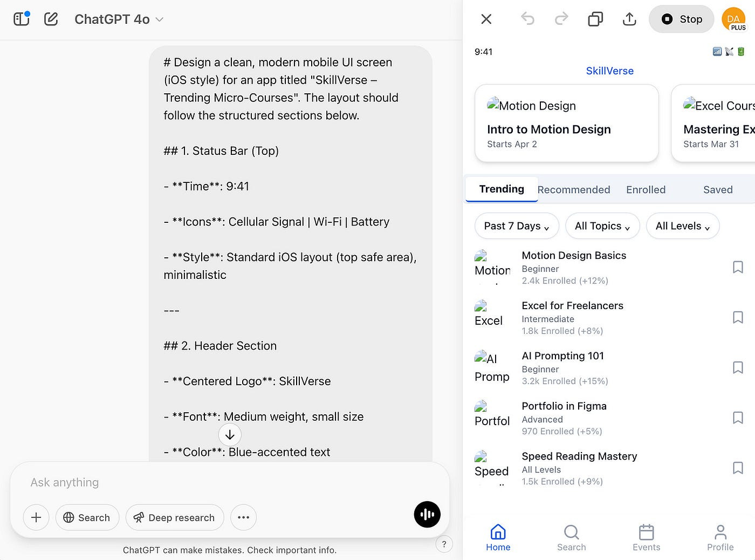
Task: Click the cellular signal status icon in preview
Action: pyautogui.click(x=717, y=52)
